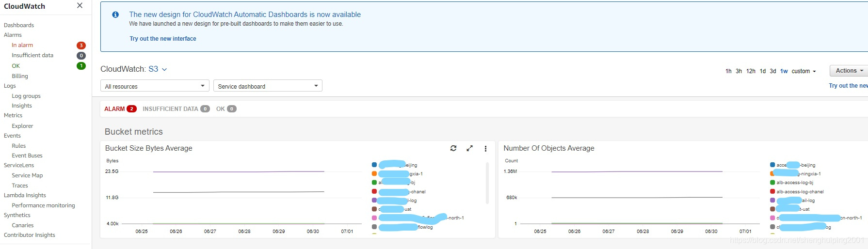Open Traces in sidebar
The height and width of the screenshot is (249, 868).
coord(20,186)
